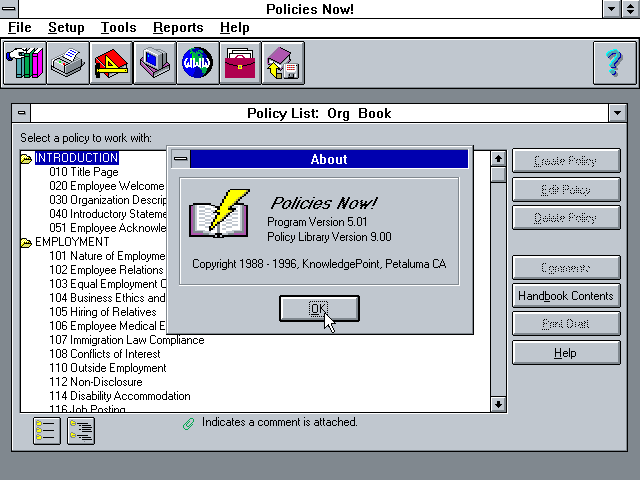Screen dimensions: 640x480
Task: Click the 'Policy Library Version 9.00' text
Action: click(x=329, y=237)
